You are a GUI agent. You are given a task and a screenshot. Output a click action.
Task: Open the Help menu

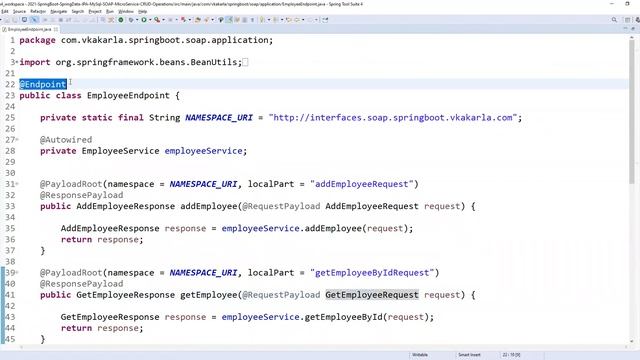tap(142, 11)
